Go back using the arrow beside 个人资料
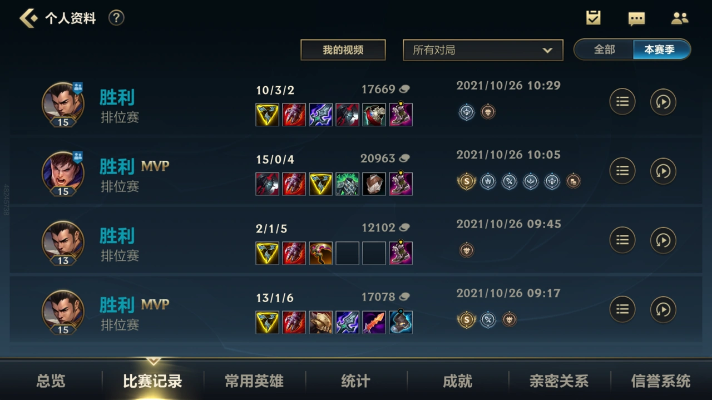This screenshot has width=712, height=400. pos(28,18)
